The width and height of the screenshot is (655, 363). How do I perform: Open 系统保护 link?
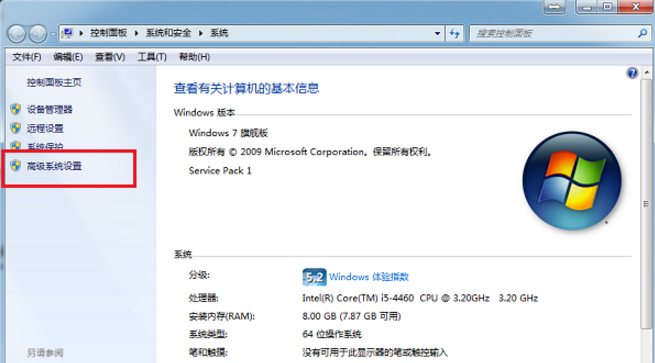point(45,147)
